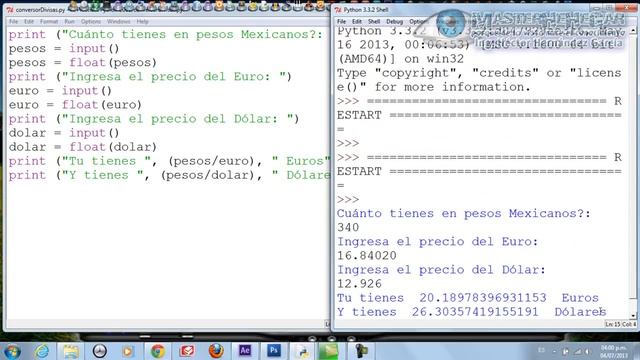Show hidden system tray icons arrow
Viewport: 640px width, 360px height.
pyautogui.click(x=554, y=351)
